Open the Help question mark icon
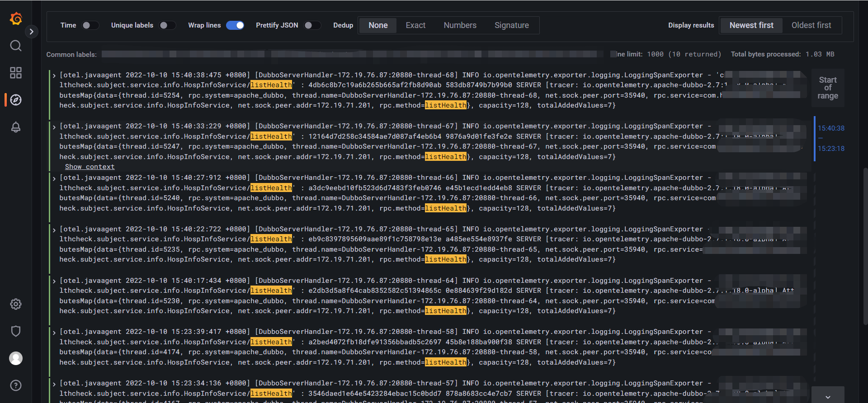 tap(16, 385)
